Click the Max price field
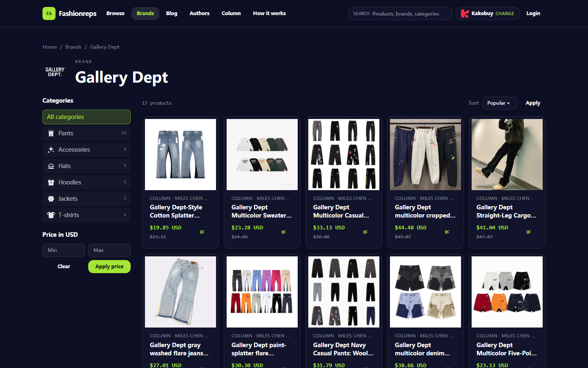The image size is (588, 368). click(109, 250)
